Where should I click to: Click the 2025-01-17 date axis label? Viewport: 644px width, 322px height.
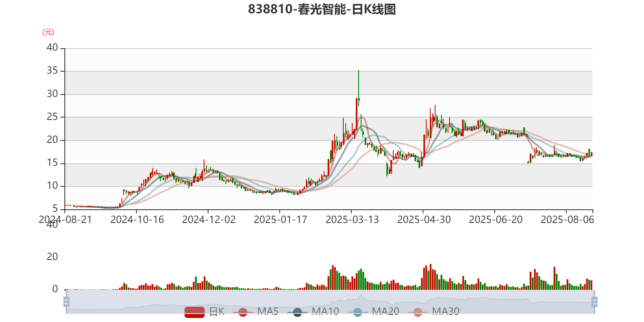[x=280, y=219]
